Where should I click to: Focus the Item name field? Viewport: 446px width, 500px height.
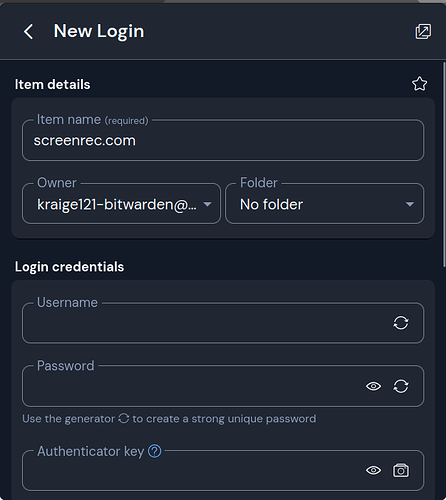pyautogui.click(x=223, y=140)
